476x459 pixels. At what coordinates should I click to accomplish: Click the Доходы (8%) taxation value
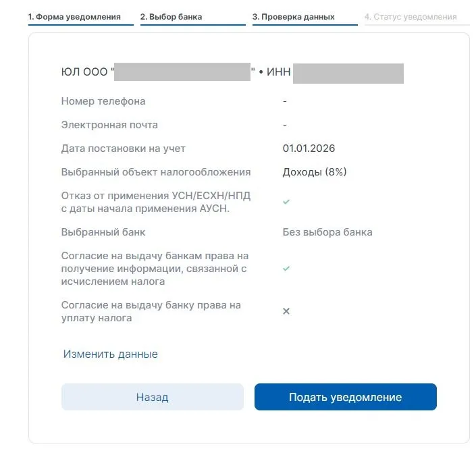coord(314,172)
